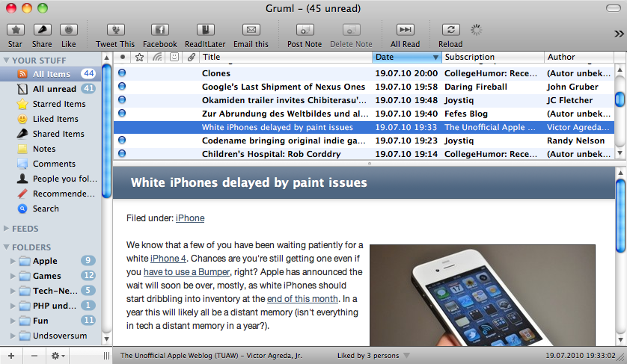The height and width of the screenshot is (364, 627).
Task: Click article list scrollbar thumb
Action: 620,99
